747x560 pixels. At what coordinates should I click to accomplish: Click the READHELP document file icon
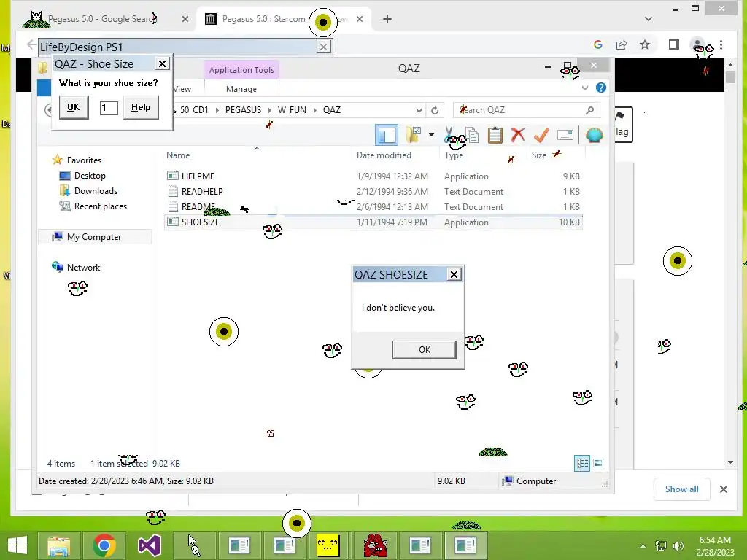point(173,192)
